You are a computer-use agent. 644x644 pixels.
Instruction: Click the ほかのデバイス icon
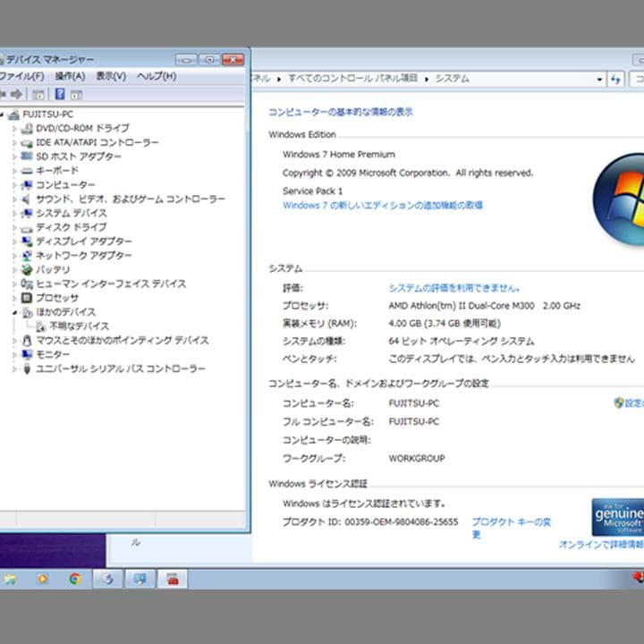[27, 312]
